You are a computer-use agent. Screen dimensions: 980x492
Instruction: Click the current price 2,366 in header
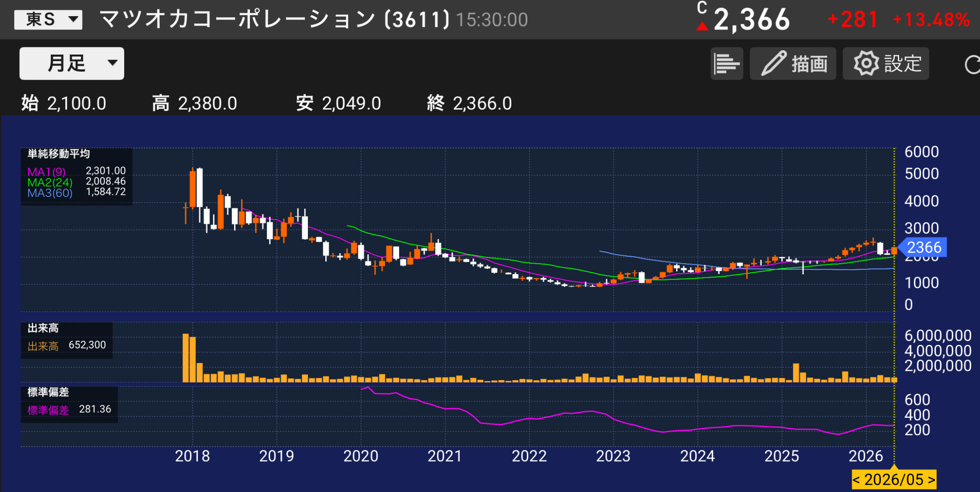coord(752,20)
